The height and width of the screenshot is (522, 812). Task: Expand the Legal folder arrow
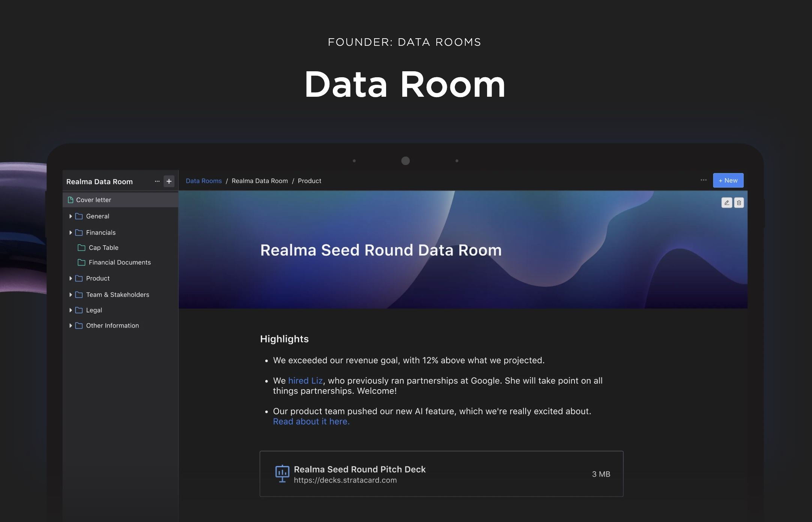[x=71, y=310]
